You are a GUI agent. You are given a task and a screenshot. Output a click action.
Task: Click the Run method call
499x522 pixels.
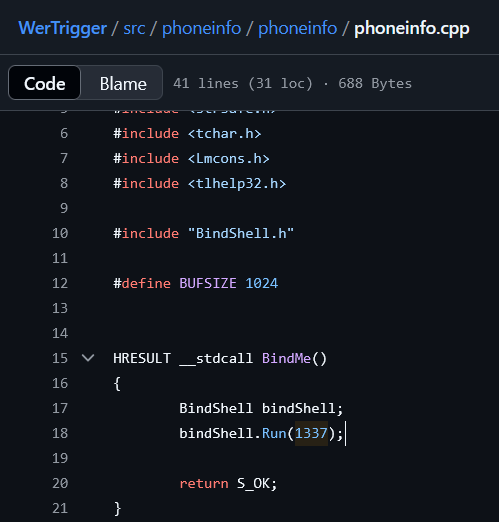pyautogui.click(x=274, y=433)
